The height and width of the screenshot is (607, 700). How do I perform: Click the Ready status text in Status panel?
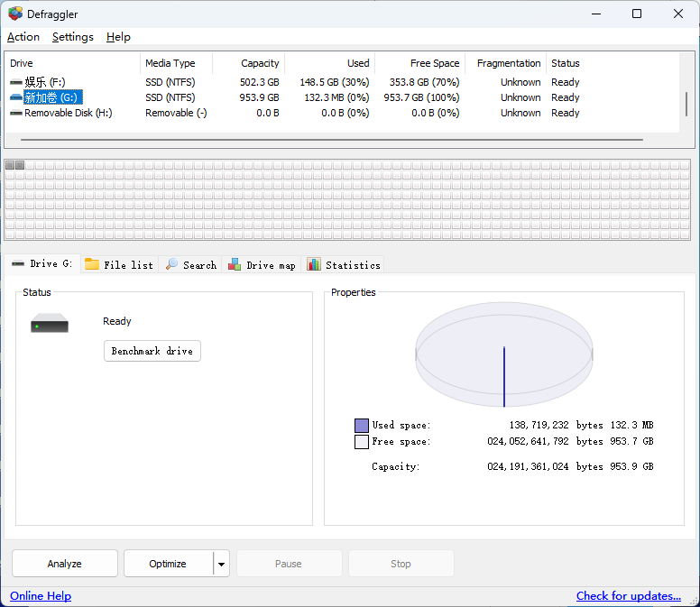(117, 321)
